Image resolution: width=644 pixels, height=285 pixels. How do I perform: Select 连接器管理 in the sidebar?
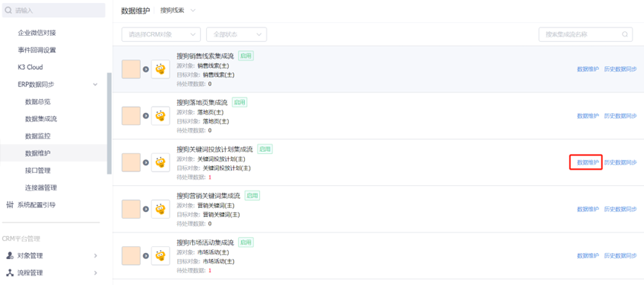[41, 188]
